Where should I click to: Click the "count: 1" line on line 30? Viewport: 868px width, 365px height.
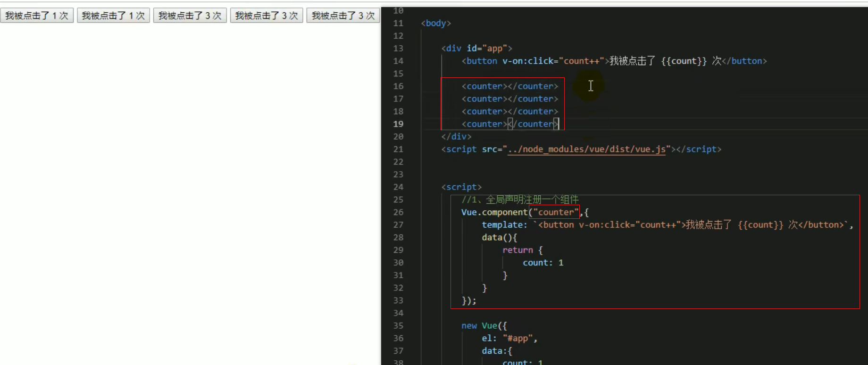pyautogui.click(x=543, y=263)
